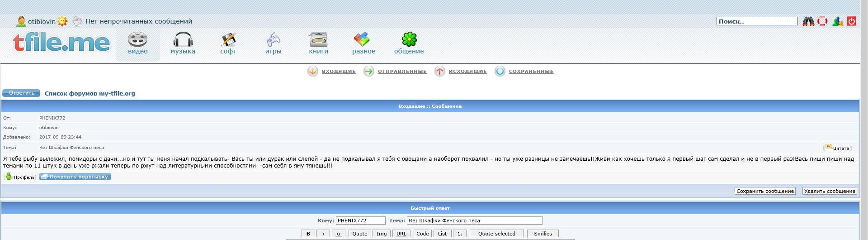Insert a Quote tag
Screen dimensions: 868x240
click(359, 234)
